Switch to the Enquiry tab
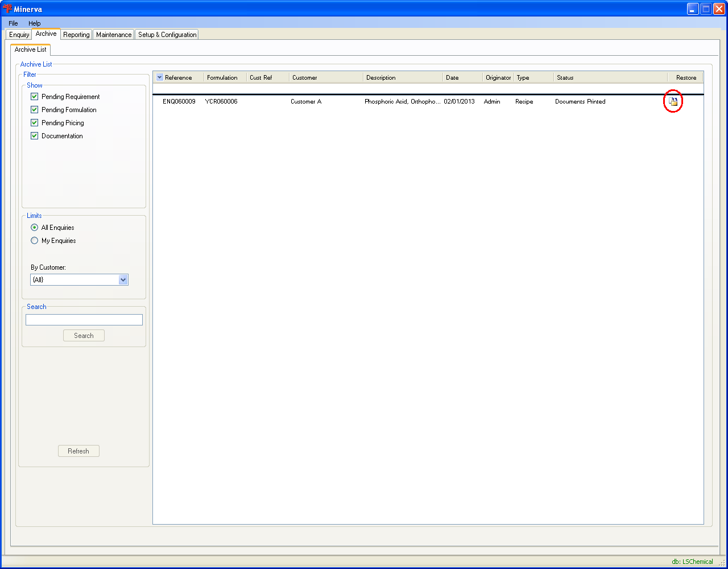The width and height of the screenshot is (728, 569). [x=19, y=35]
